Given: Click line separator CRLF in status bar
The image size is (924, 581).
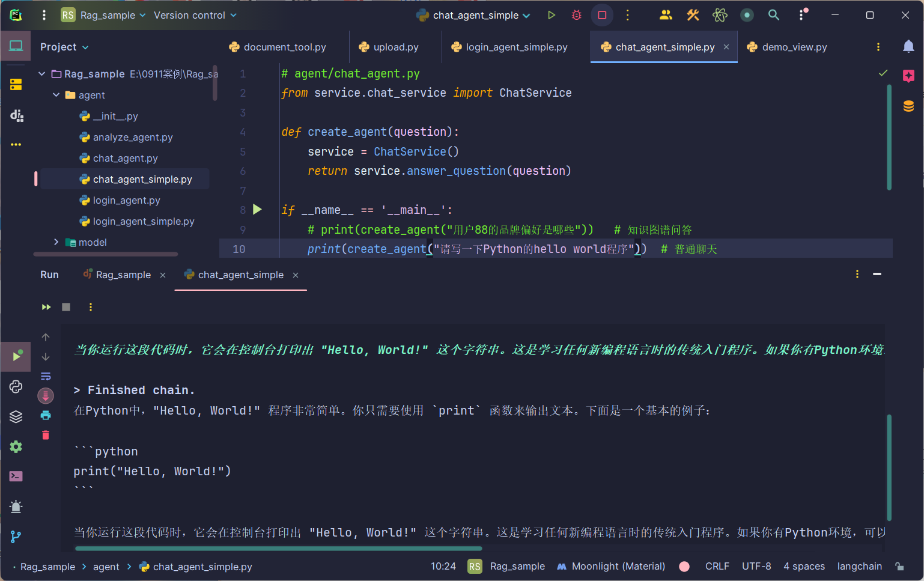Looking at the screenshot, I should (x=717, y=567).
